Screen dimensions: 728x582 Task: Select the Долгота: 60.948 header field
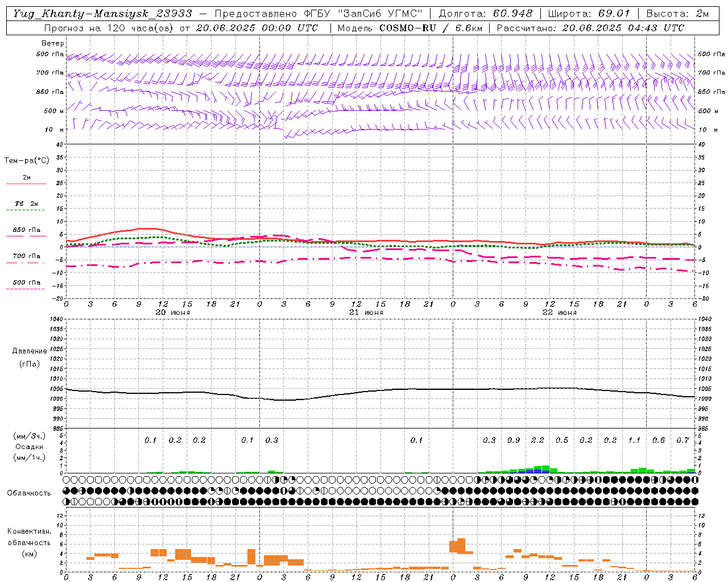tap(486, 14)
